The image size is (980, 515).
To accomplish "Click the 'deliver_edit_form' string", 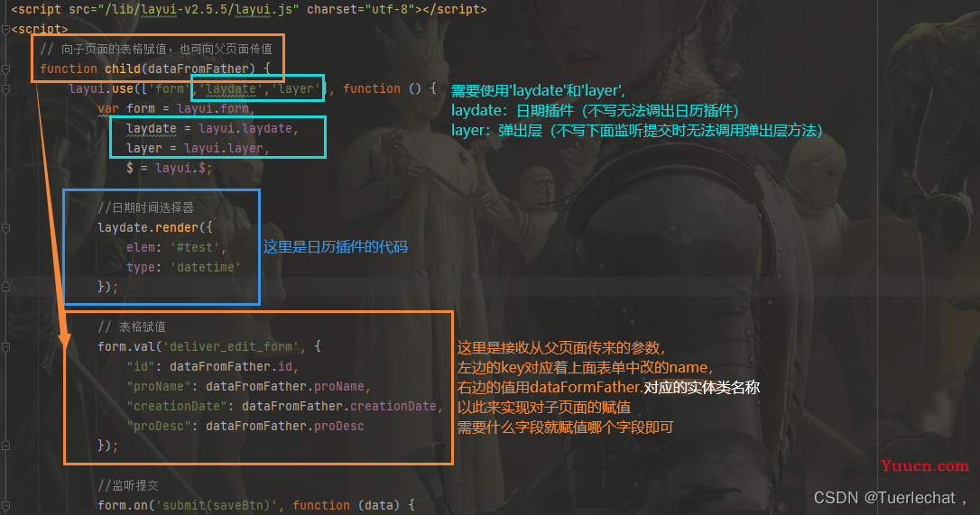I will tap(231, 346).
